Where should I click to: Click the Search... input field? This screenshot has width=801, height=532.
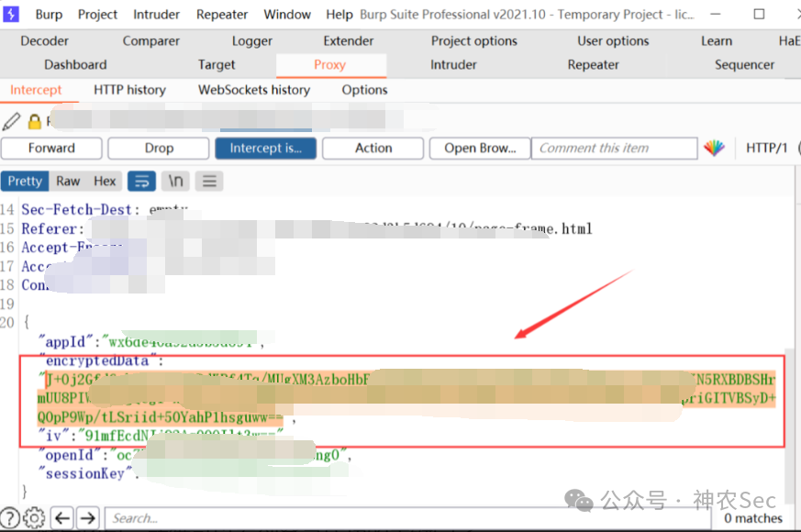pyautogui.click(x=407, y=518)
